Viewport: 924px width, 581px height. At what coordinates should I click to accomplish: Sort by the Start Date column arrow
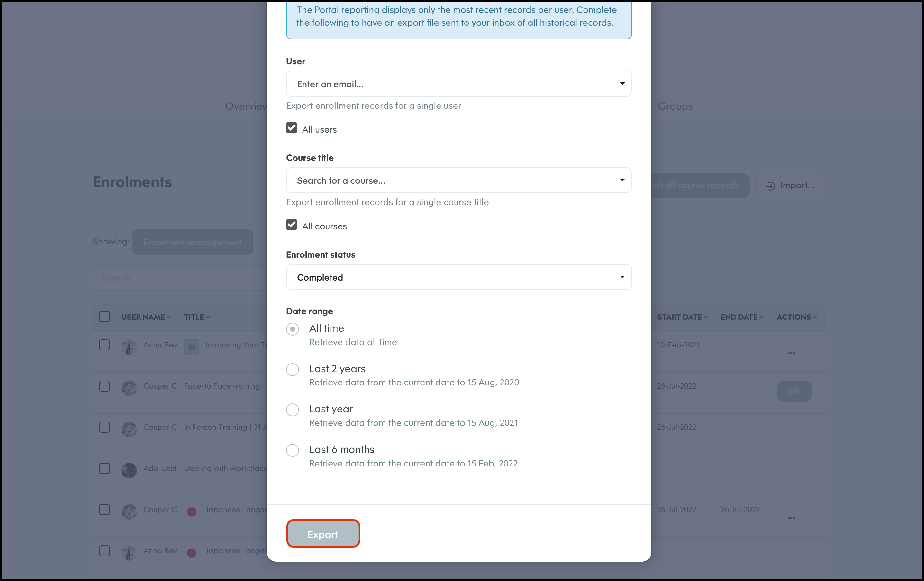[x=706, y=318]
